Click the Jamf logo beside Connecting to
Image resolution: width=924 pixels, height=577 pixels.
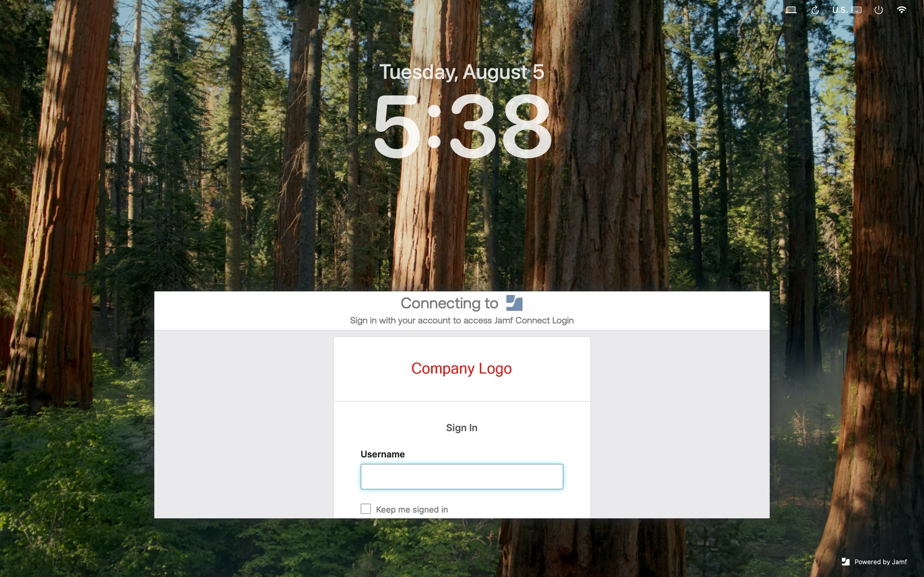[514, 303]
